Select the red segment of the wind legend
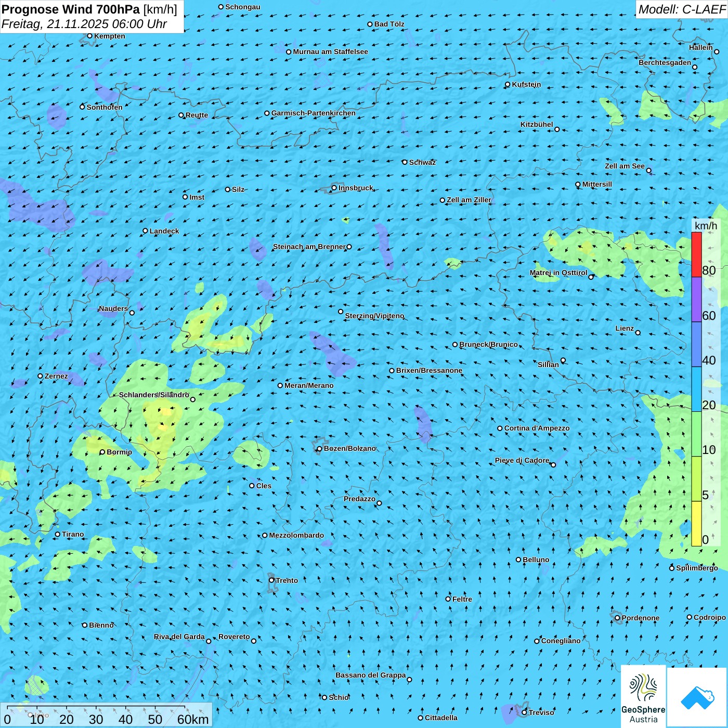 (696, 254)
